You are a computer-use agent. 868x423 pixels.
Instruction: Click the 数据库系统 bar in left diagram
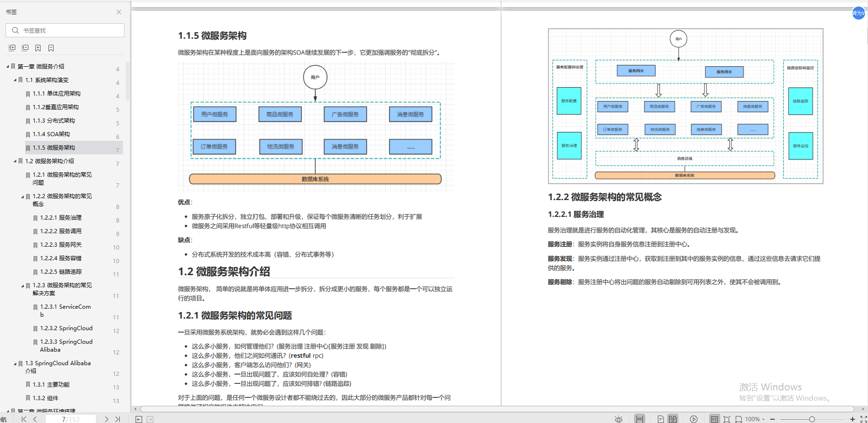click(315, 179)
